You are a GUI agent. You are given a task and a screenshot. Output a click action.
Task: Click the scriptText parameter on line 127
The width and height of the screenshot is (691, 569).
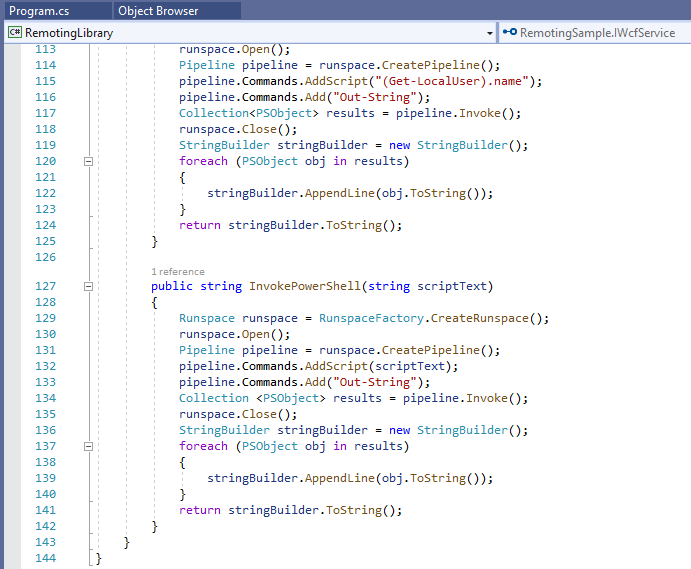coord(452,286)
